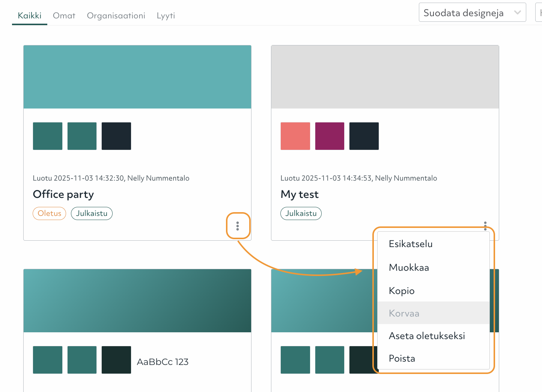This screenshot has width=542, height=392.
Task: Open the Office party card options menu
Action: [238, 226]
